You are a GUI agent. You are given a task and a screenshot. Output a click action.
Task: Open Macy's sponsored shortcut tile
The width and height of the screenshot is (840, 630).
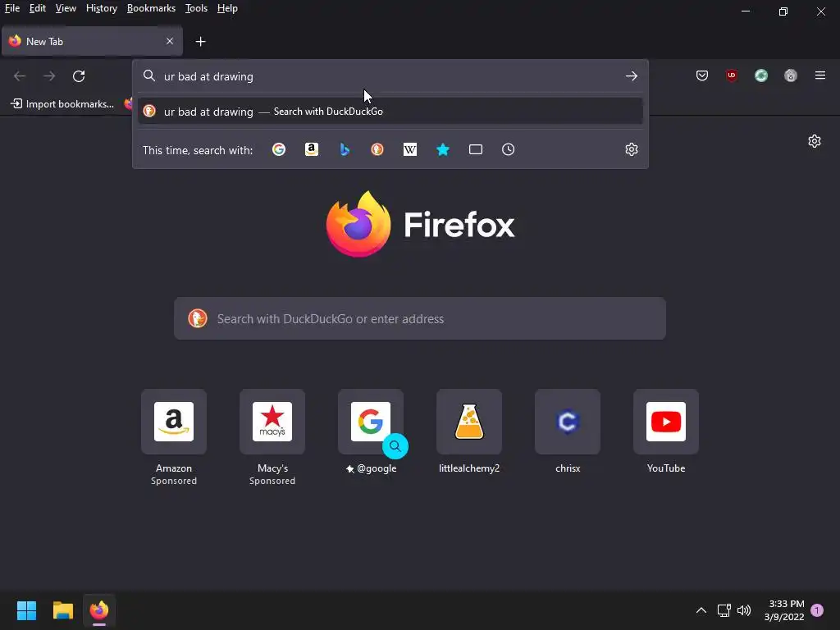click(x=272, y=422)
